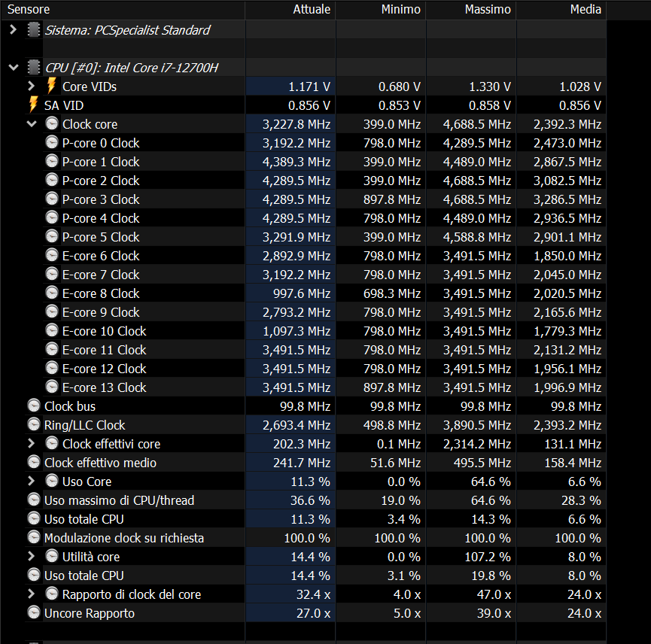The image size is (651, 644).
Task: Click the clock icon for P-core 0 Clock
Action: (52, 142)
